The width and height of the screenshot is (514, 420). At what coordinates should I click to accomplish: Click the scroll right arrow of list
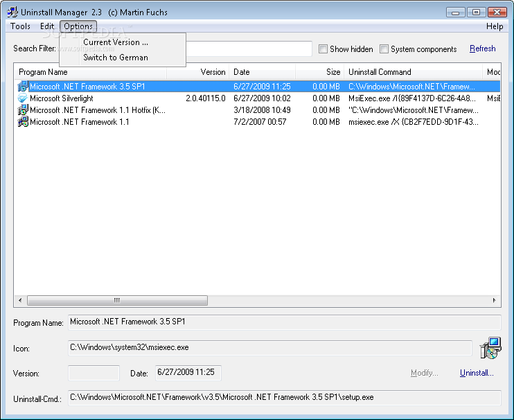click(494, 300)
